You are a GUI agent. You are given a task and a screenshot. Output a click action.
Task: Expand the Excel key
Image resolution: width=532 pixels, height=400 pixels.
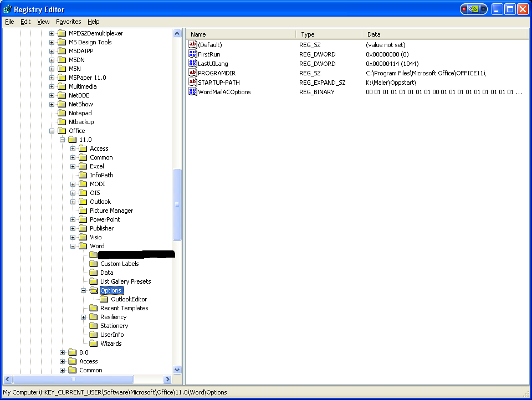point(73,166)
